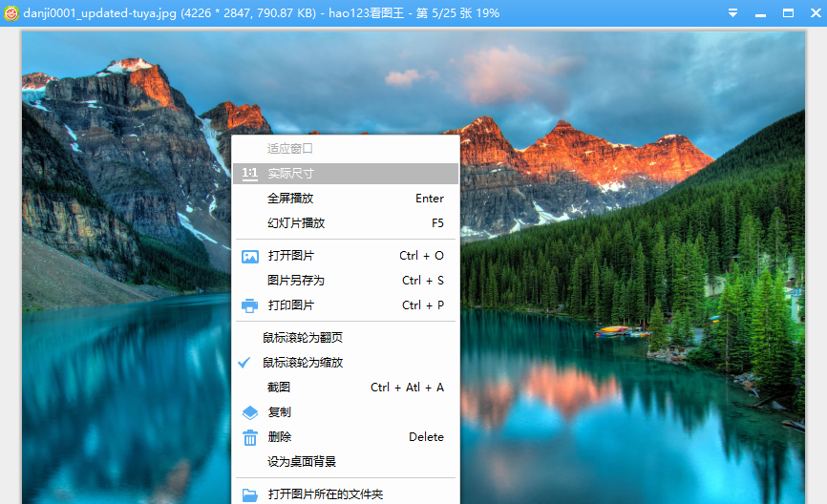Click the copy layers icon
Image resolution: width=827 pixels, height=504 pixels.
249,412
